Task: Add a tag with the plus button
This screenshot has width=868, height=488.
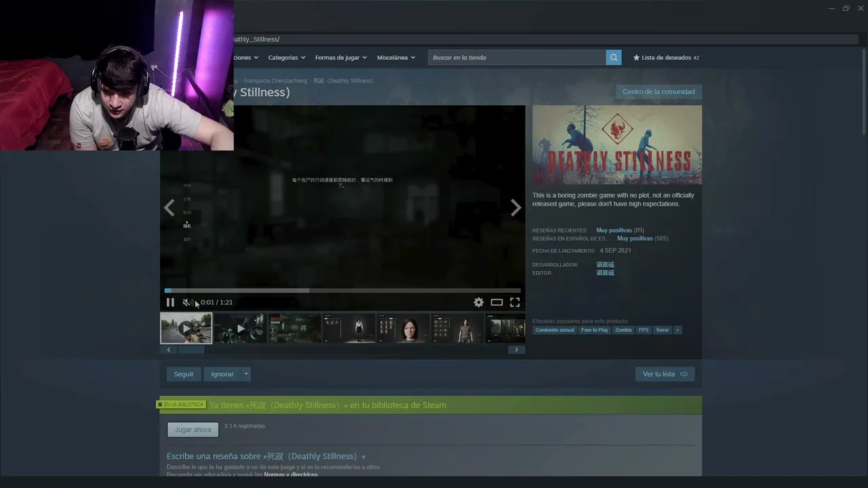Action: (x=677, y=330)
